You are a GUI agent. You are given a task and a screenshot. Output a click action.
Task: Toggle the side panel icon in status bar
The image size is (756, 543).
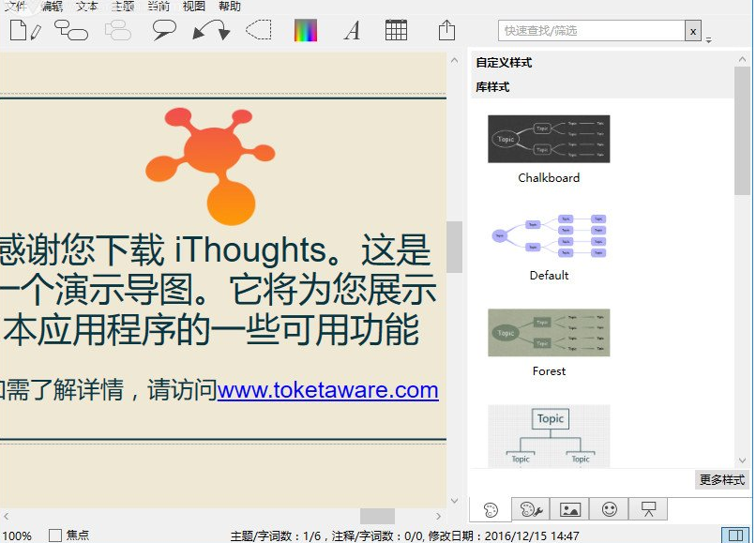(735, 535)
